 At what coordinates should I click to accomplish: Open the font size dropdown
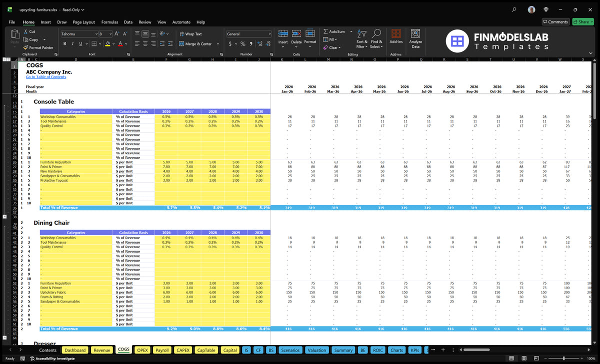tap(109, 34)
